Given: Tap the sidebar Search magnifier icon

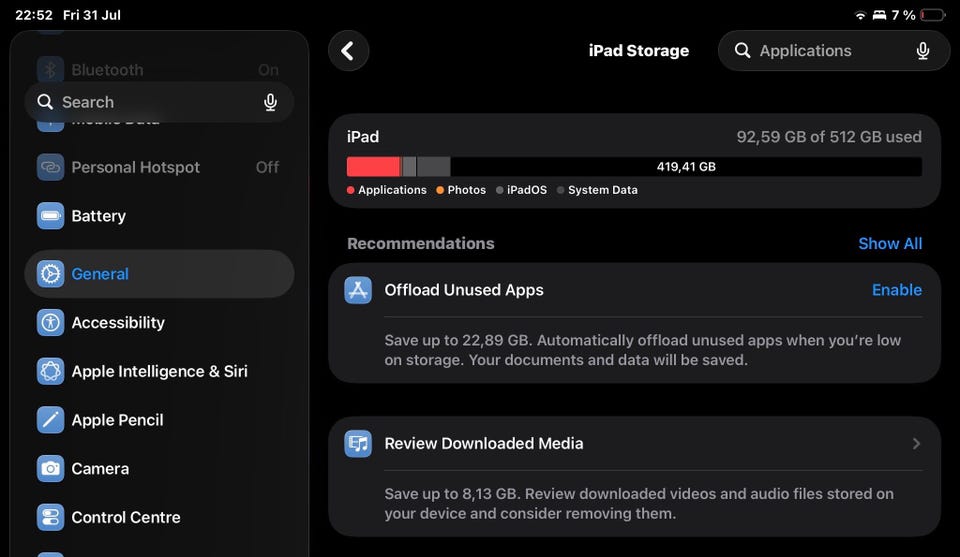Looking at the screenshot, I should click(x=45, y=102).
